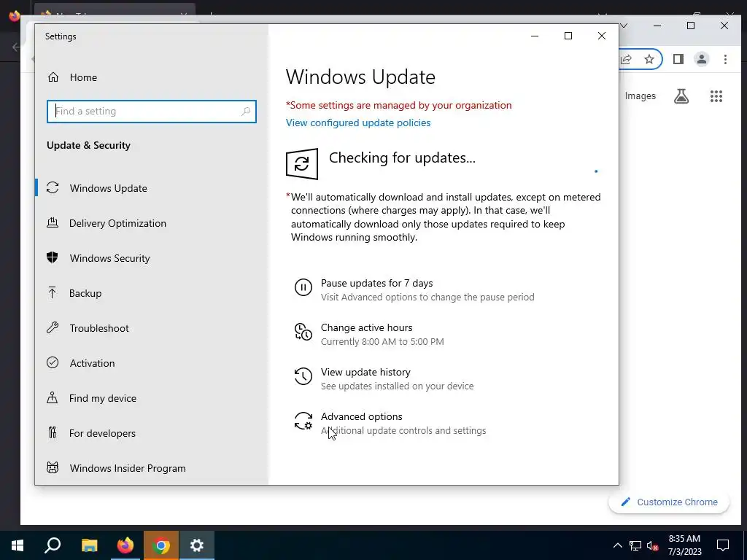747x560 pixels.
Task: Click Change active hours
Action: [366, 327]
